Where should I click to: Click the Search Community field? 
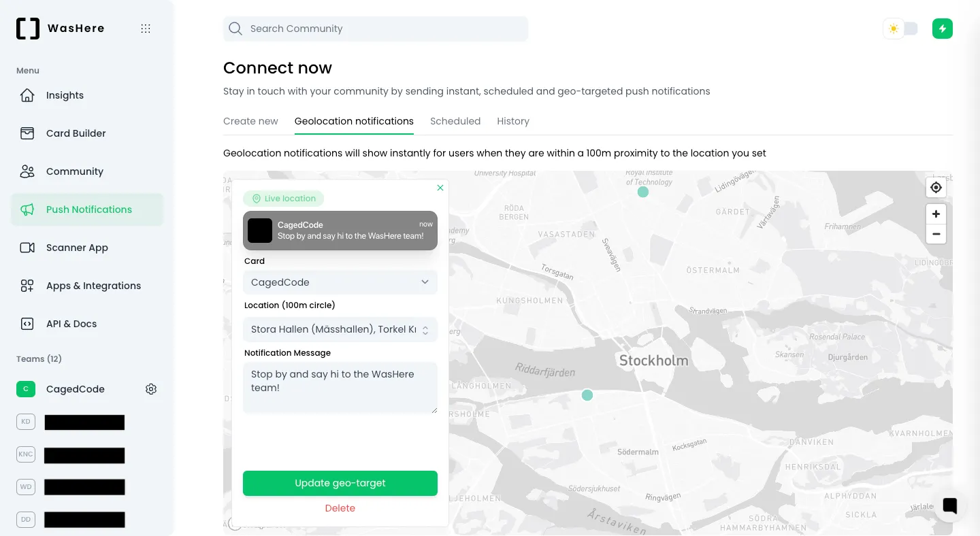(376, 29)
